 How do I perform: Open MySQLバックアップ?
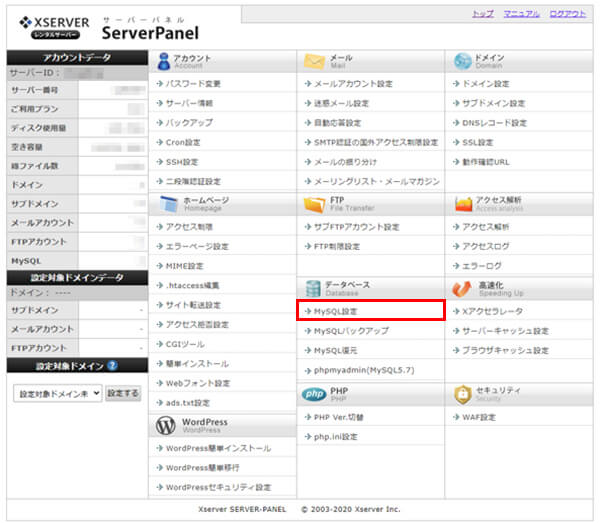click(x=351, y=331)
